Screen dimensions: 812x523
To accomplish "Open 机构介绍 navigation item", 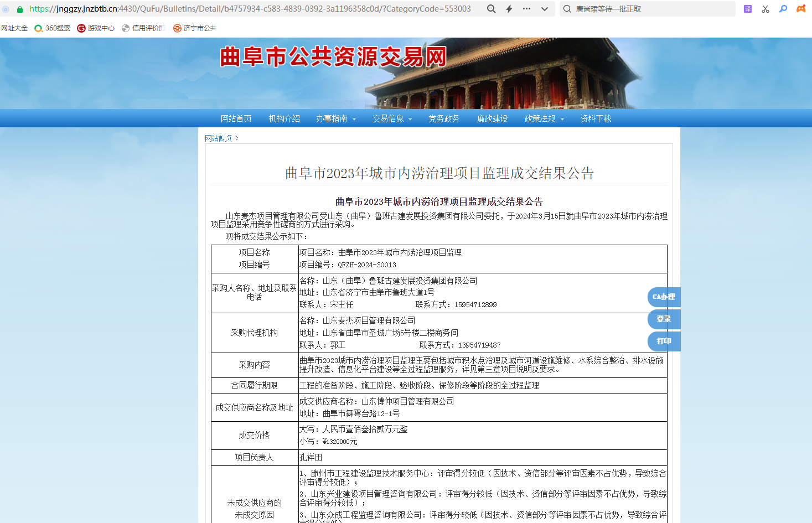I will 285,118.
